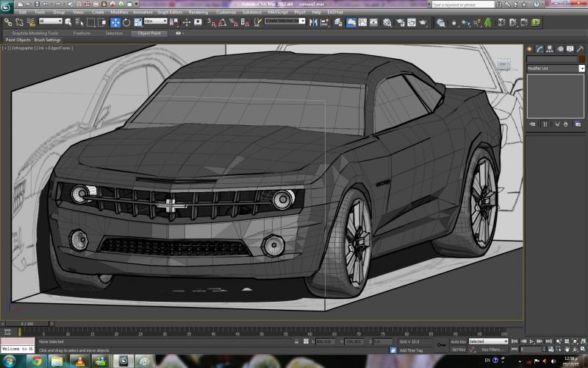Open the Modifiers menu
This screenshot has height=368, width=588.
coord(119,13)
